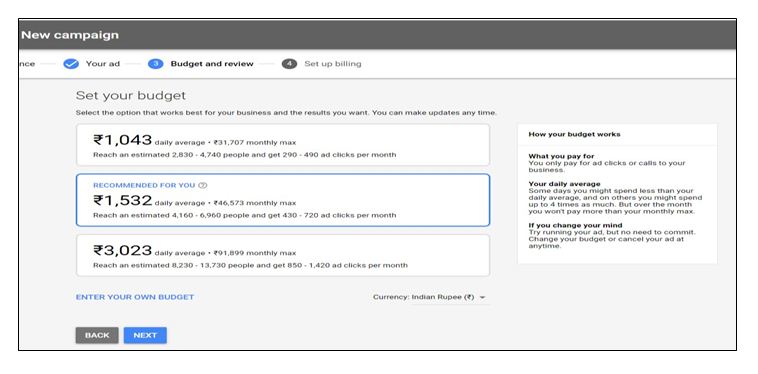Click the blue checkmark icon beside Your ad
This screenshot has width=758, height=374.
[x=71, y=64]
